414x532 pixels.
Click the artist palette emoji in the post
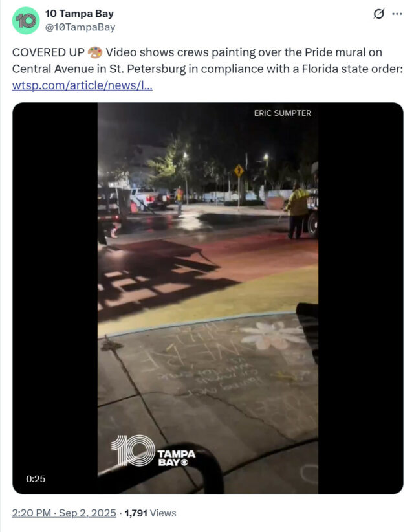click(95, 52)
